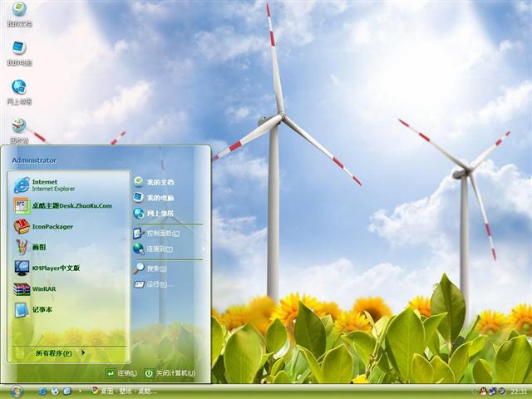The height and width of the screenshot is (399, 532).
Task: Open 控制面板 (Control Panel) from Start menu
Action: (x=160, y=234)
